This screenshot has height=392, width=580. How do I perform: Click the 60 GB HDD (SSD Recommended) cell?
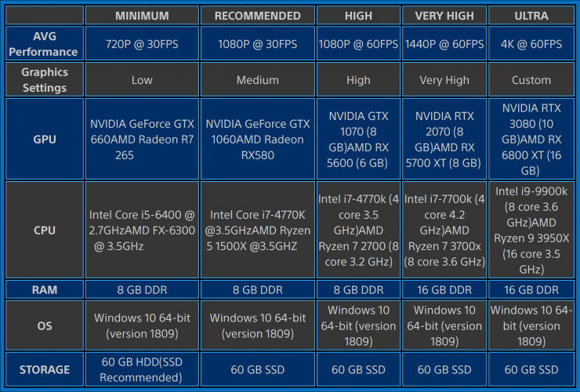pyautogui.click(x=142, y=369)
